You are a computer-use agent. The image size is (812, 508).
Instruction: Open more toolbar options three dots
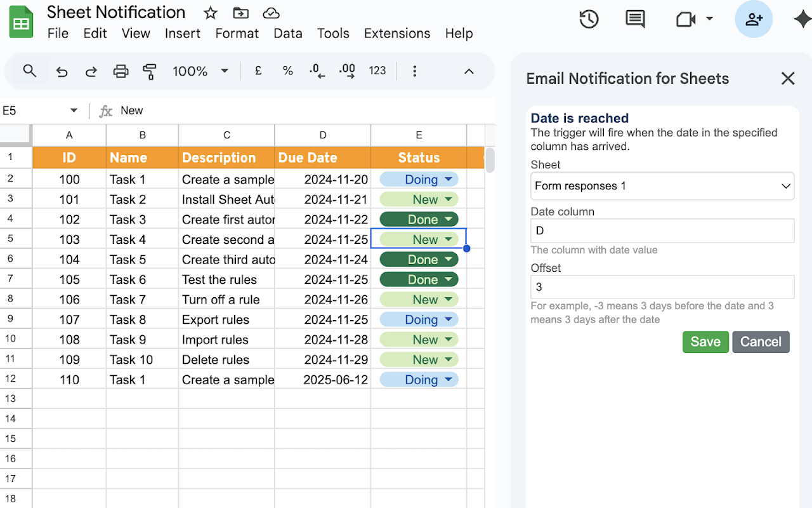414,71
